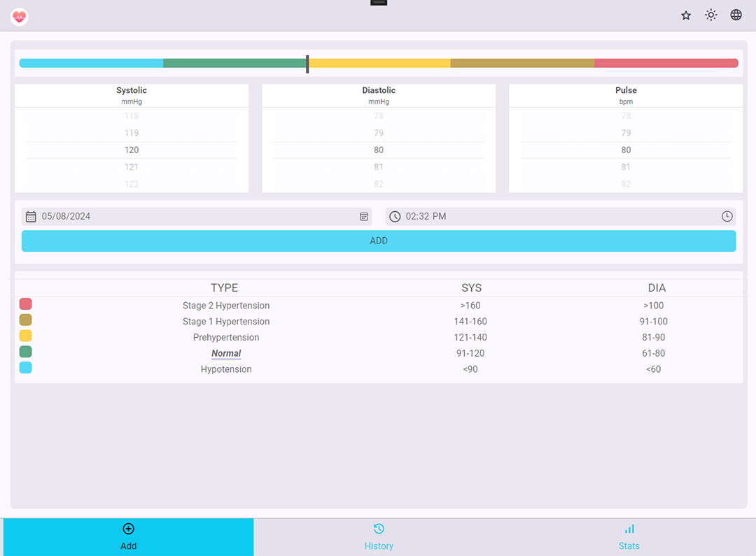Click clock icon left of time
756x556 pixels.
395,217
